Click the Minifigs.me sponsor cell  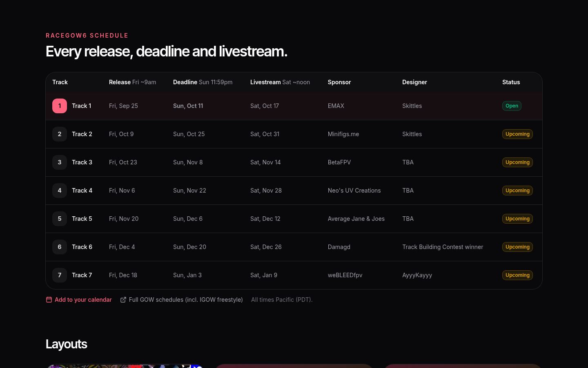click(343, 134)
